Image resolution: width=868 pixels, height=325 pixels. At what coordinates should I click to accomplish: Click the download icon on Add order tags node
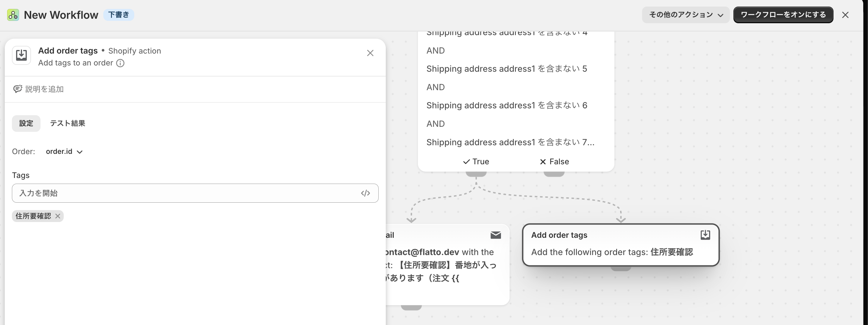click(x=705, y=235)
